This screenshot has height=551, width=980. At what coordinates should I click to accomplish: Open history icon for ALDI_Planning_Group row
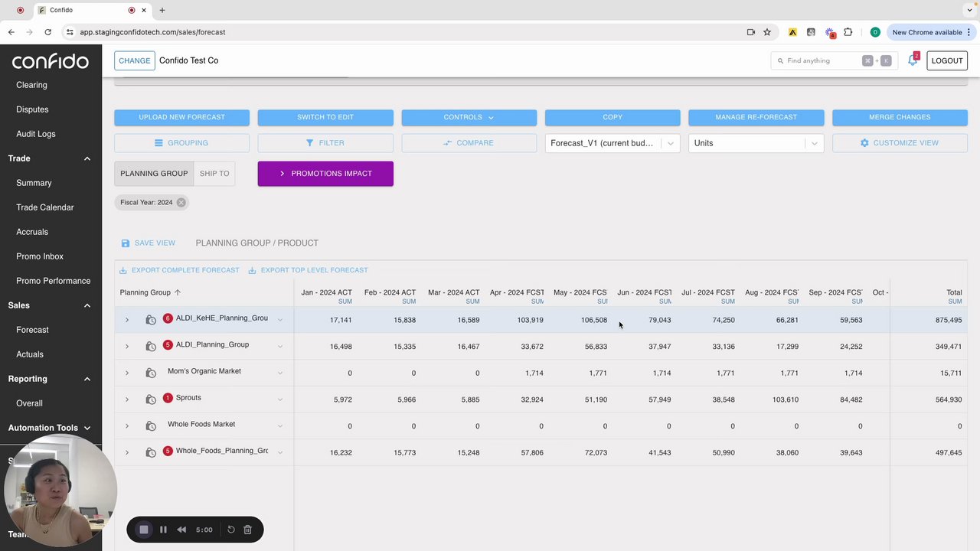click(151, 347)
